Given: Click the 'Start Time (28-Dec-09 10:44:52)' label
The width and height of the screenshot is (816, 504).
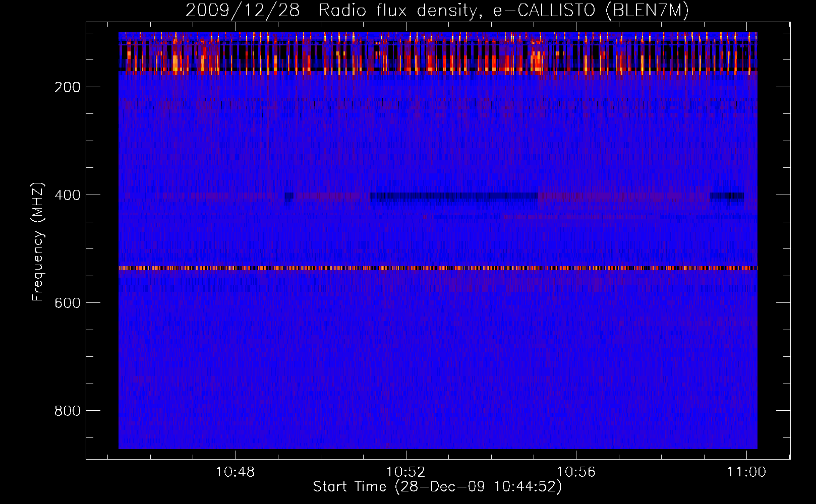Looking at the screenshot, I should (x=437, y=487).
